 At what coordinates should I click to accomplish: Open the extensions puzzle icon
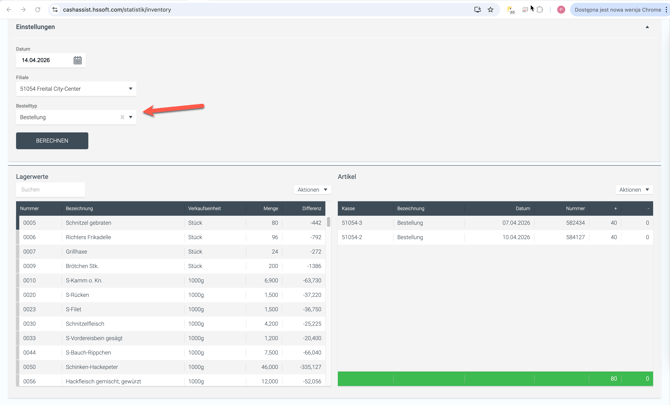tap(540, 9)
